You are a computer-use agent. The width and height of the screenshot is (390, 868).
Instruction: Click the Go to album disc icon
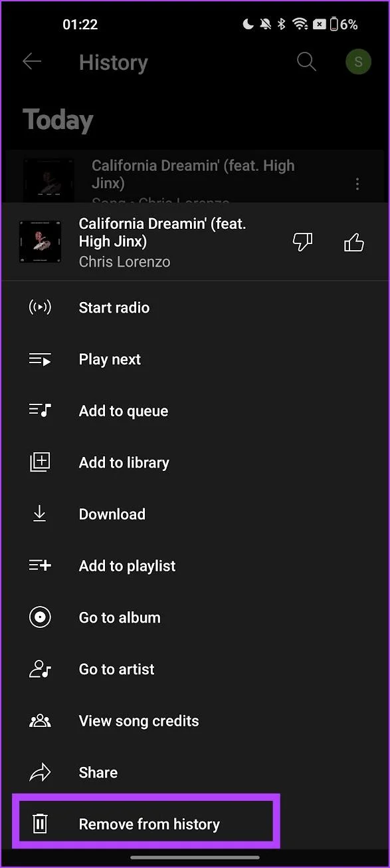coord(40,617)
